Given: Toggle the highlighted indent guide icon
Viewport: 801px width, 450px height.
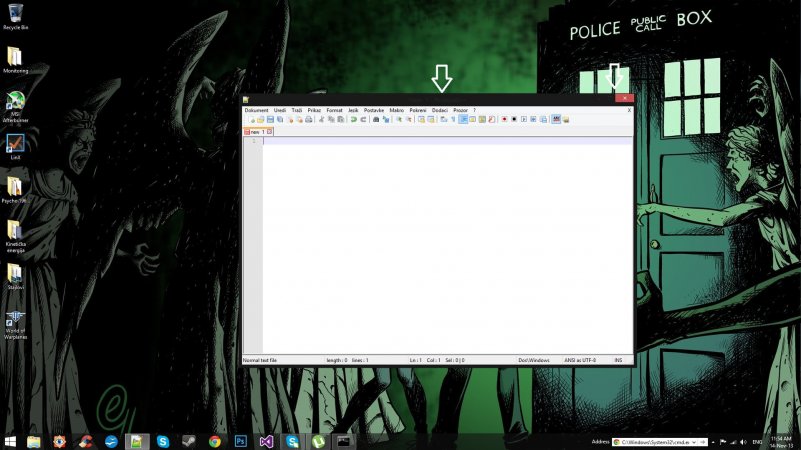Looking at the screenshot, I should tap(463, 120).
